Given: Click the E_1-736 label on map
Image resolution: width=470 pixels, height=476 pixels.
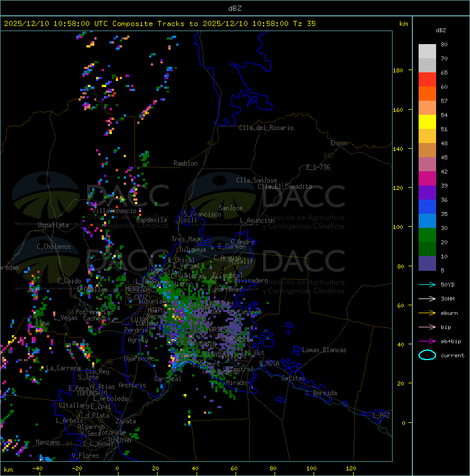Looking at the screenshot, I should point(318,167).
